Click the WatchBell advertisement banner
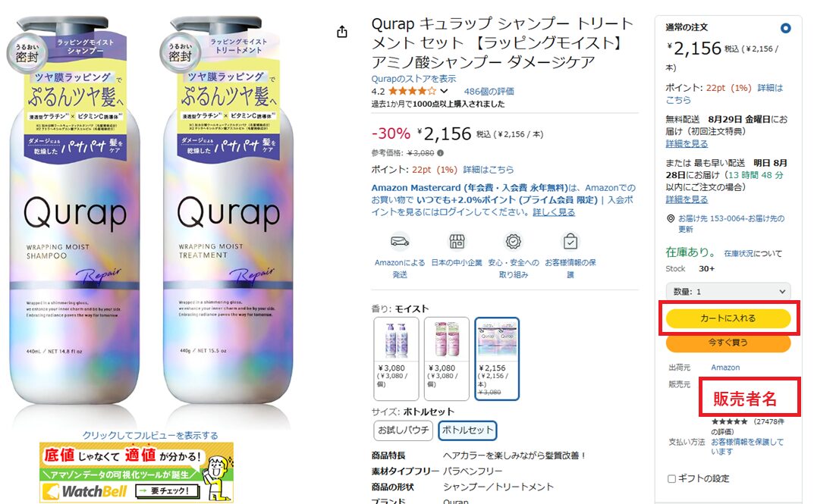Screen dimensions: 814x504 137,472
